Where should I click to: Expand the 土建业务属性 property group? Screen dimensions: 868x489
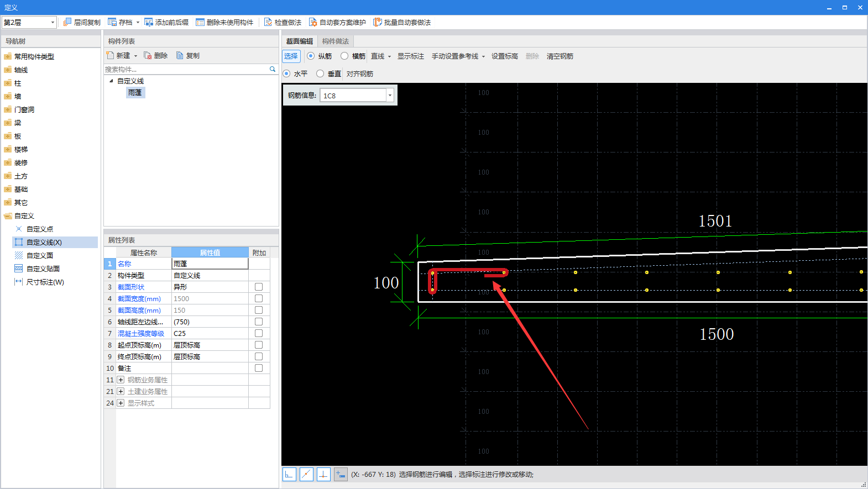coord(121,391)
